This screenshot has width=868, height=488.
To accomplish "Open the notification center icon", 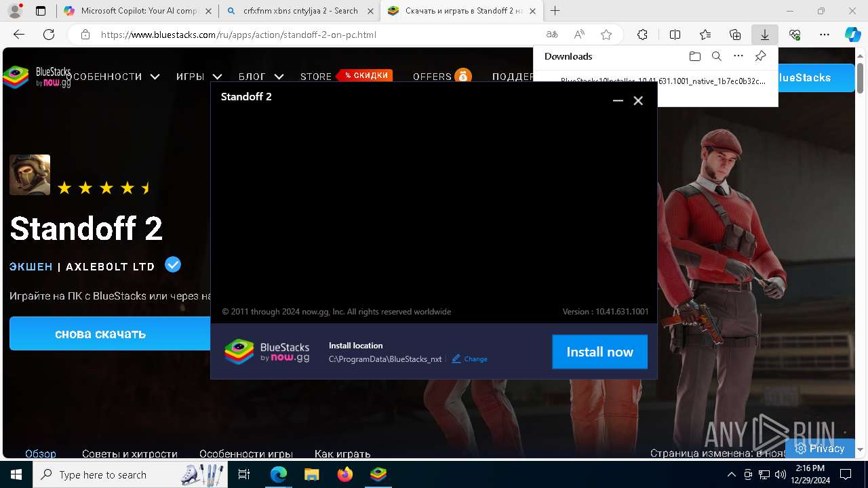I will pyautogui.click(x=846, y=474).
